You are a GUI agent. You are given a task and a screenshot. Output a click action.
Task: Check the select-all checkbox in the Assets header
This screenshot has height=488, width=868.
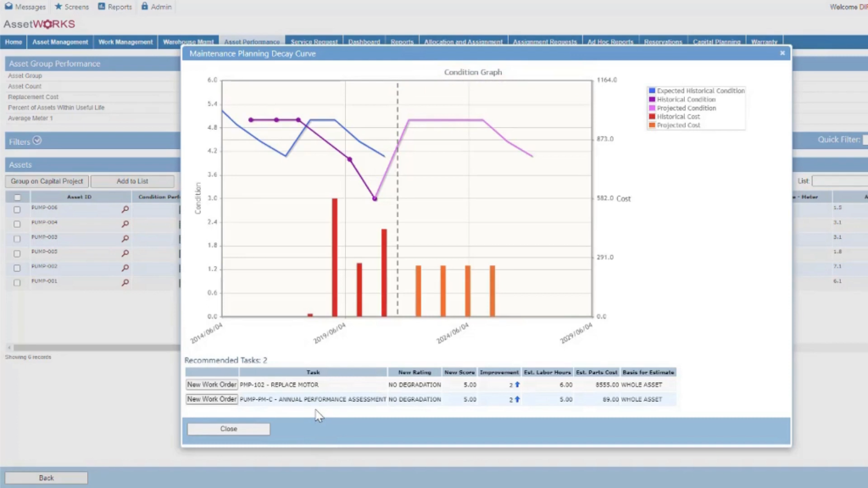click(18, 197)
